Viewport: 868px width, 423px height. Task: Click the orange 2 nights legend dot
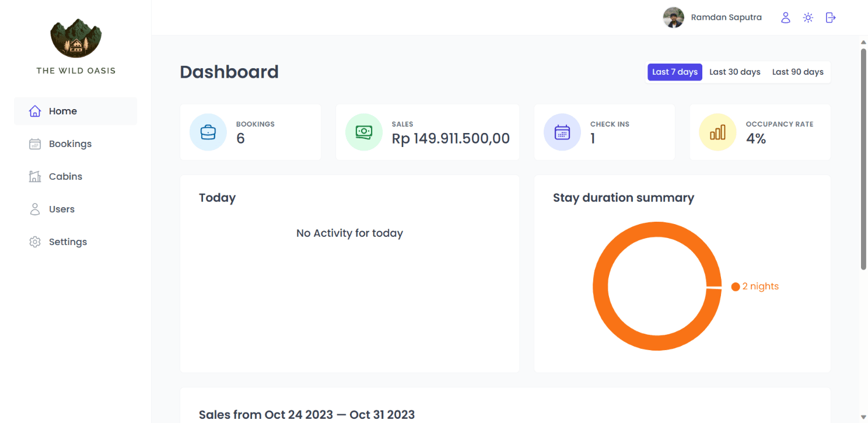point(736,286)
